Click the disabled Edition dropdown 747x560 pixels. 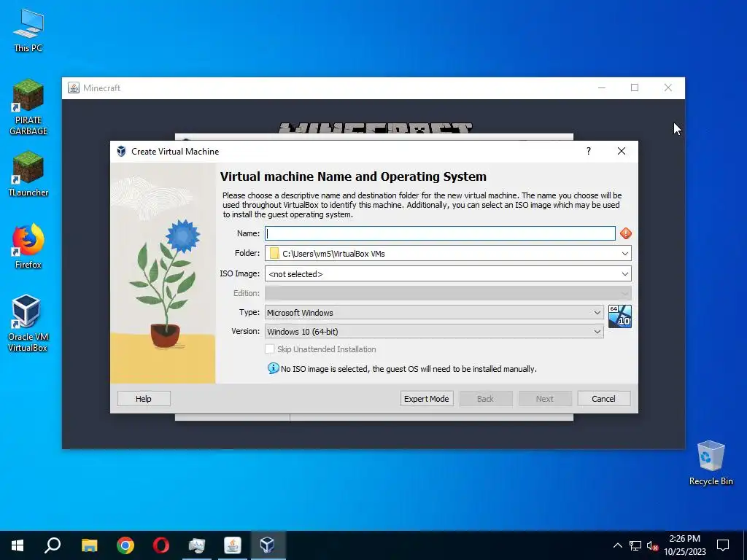coord(448,293)
